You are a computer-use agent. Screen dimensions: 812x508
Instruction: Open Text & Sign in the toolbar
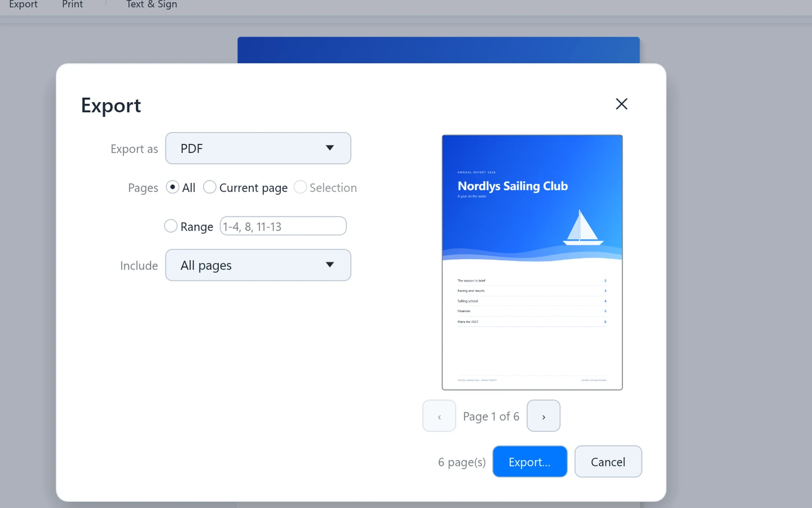point(152,5)
